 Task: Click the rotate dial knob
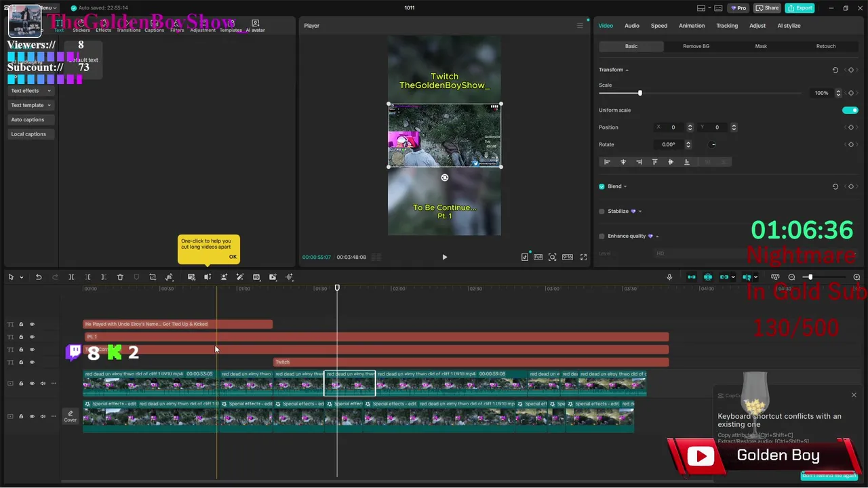tap(713, 144)
